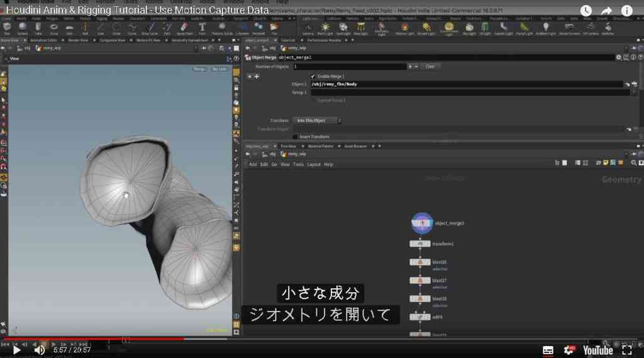
Task: Add a Stereo Camera from shelf
Action: [x=569, y=28]
